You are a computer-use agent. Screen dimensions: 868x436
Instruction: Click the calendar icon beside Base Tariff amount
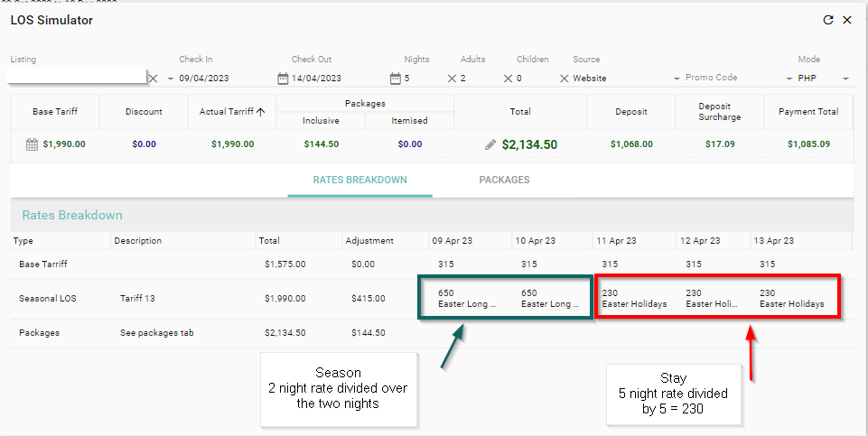click(32, 144)
